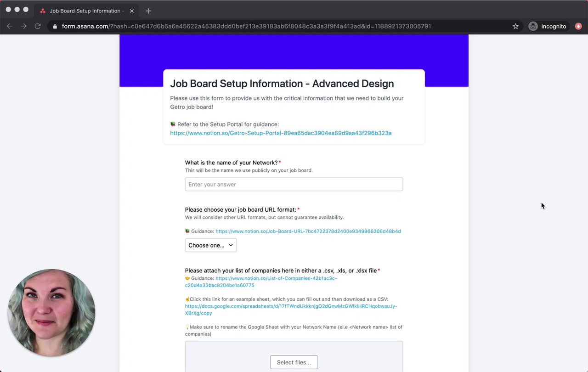
Task: Click the Incognito profile icon
Action: click(533, 26)
